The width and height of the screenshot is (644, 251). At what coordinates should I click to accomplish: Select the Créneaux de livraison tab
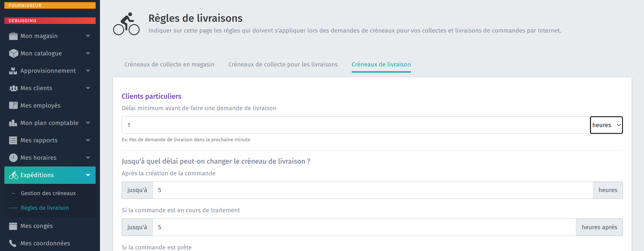pos(381,65)
